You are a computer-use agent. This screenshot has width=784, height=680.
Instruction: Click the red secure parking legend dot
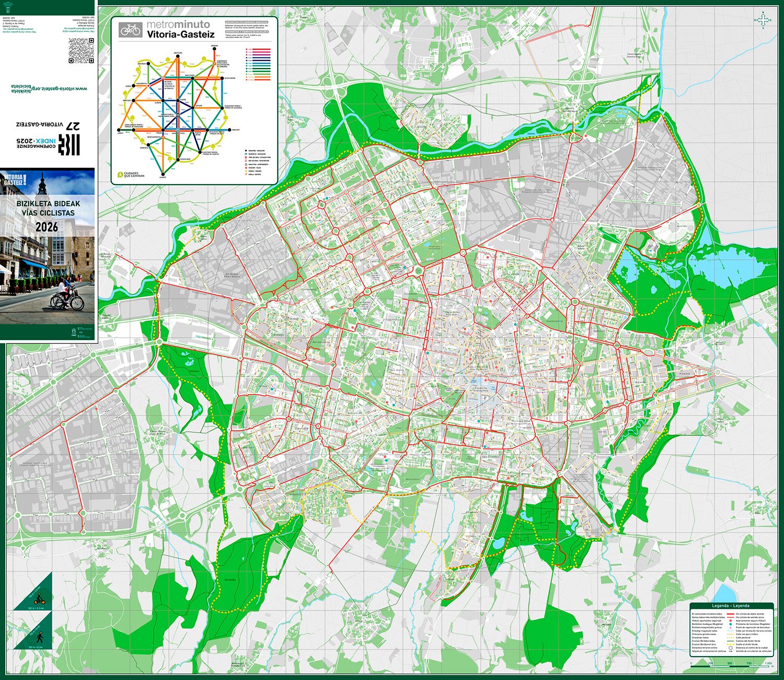[731, 620]
